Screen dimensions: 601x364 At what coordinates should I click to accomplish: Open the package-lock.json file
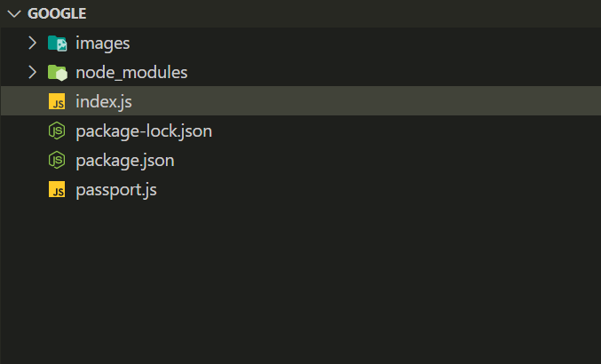144,131
